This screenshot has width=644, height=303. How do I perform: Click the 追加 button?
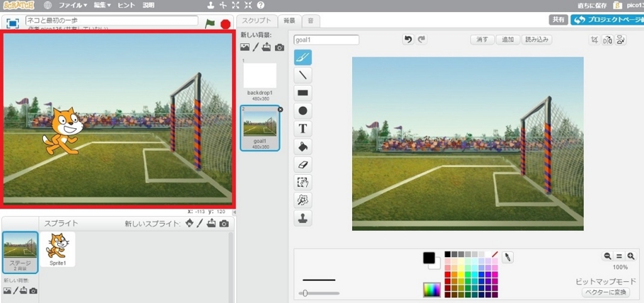point(508,40)
